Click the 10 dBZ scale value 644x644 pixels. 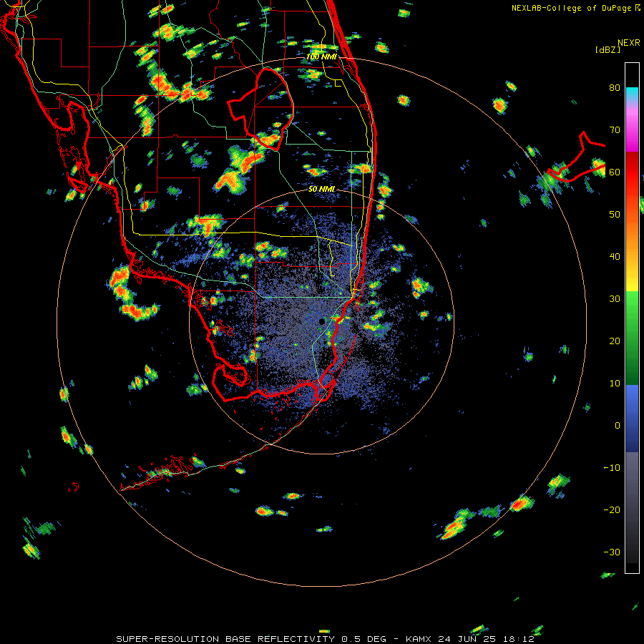point(615,384)
